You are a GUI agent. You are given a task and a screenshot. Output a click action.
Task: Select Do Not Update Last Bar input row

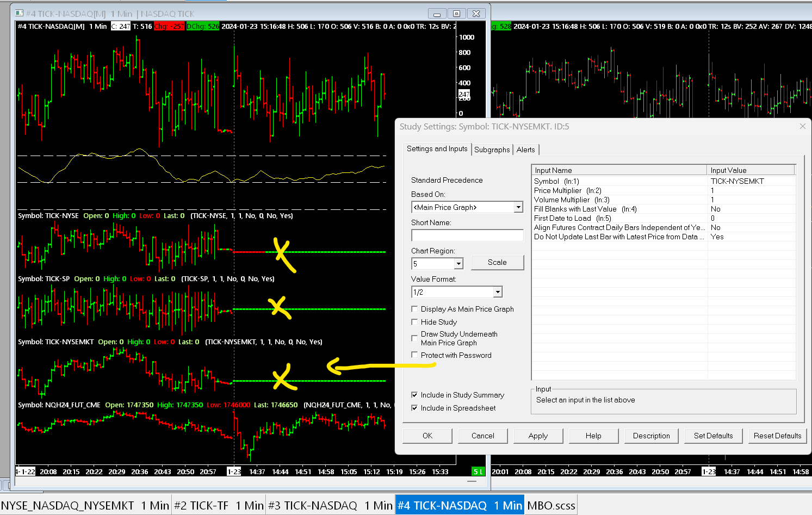664,237
